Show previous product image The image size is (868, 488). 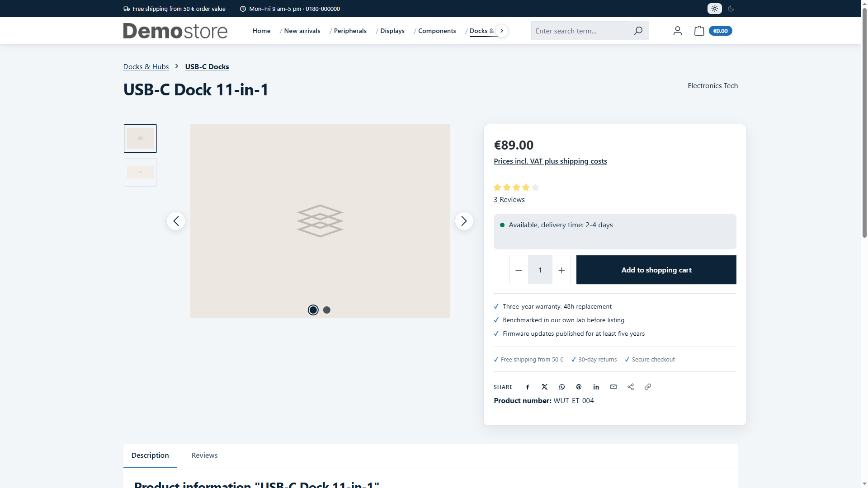(176, 221)
